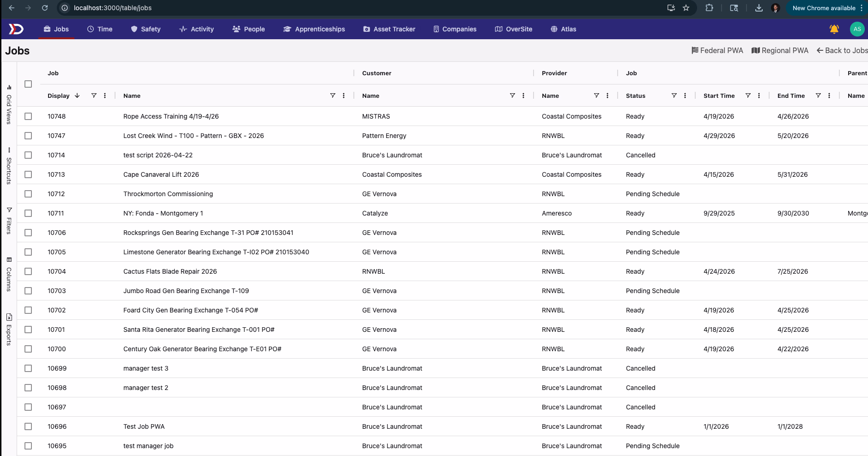This screenshot has height=456, width=868.
Task: Open the Companies tab
Action: pyautogui.click(x=455, y=29)
